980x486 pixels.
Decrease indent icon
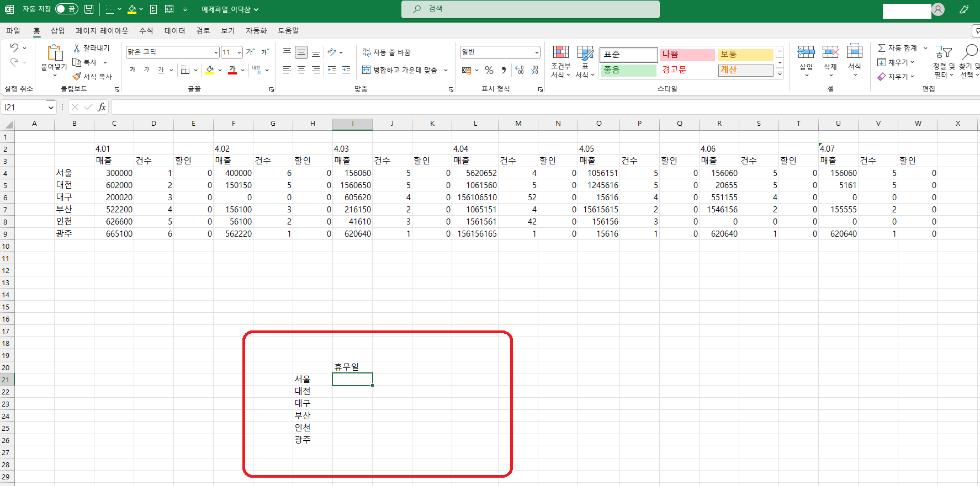point(332,70)
